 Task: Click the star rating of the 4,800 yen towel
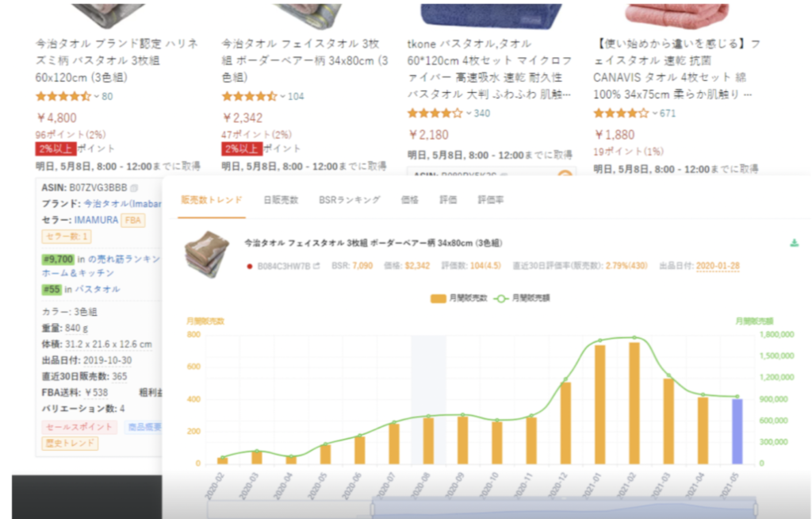click(63, 96)
